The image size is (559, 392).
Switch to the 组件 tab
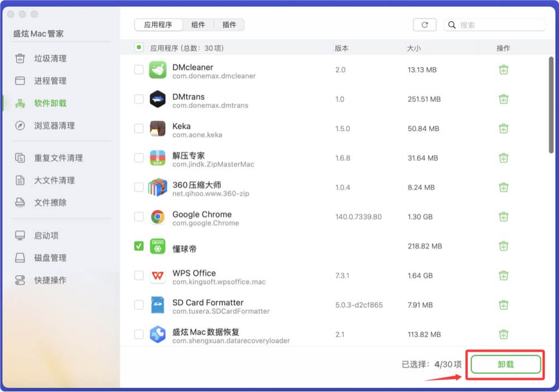[x=198, y=25]
